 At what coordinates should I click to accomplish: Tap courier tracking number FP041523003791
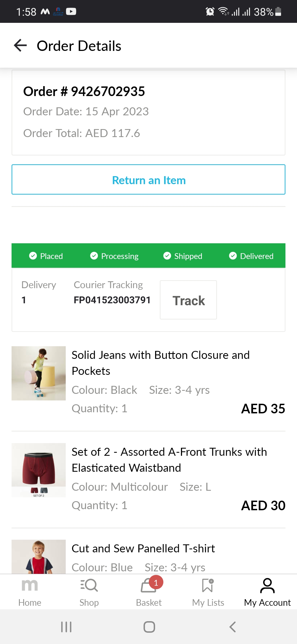112,300
